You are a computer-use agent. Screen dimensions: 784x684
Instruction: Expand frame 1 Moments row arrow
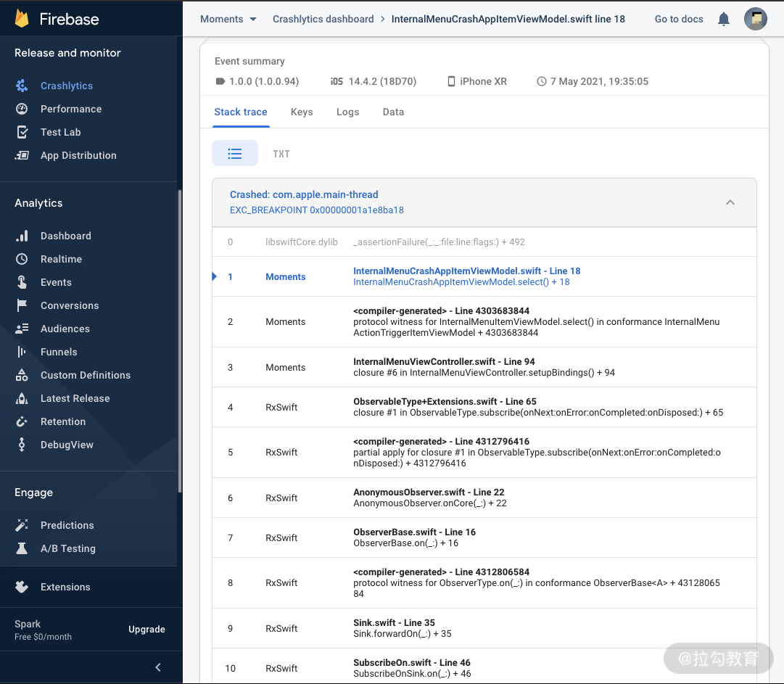click(x=215, y=276)
